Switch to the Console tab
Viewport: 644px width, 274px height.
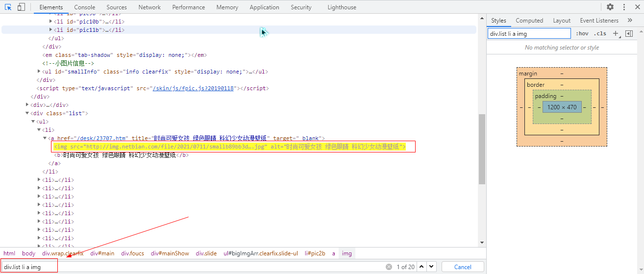point(85,7)
